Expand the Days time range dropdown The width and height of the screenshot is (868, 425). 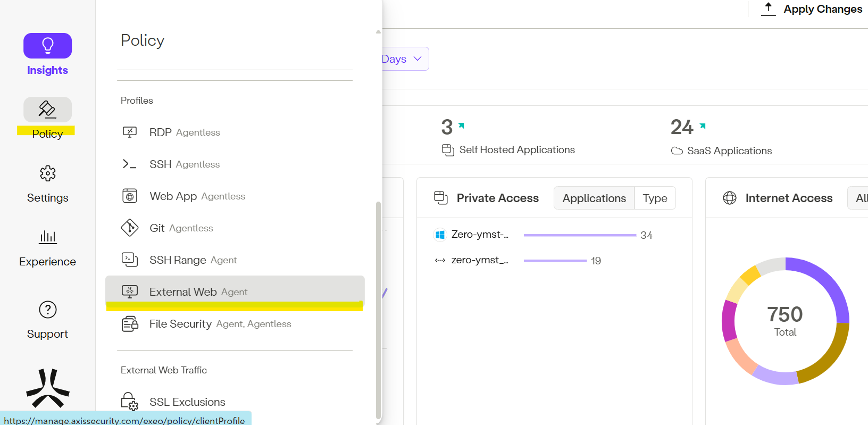pos(405,59)
